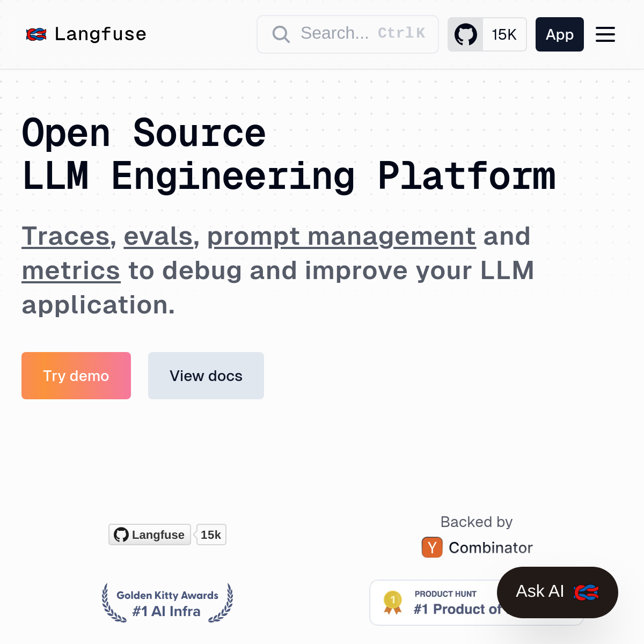Focus the Search... input field

[x=348, y=34]
